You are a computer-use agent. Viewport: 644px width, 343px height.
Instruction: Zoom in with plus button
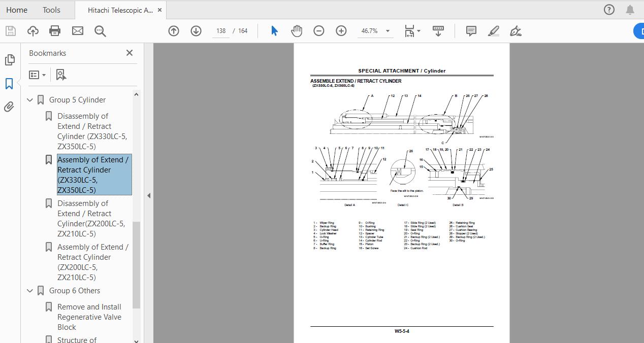point(341,31)
